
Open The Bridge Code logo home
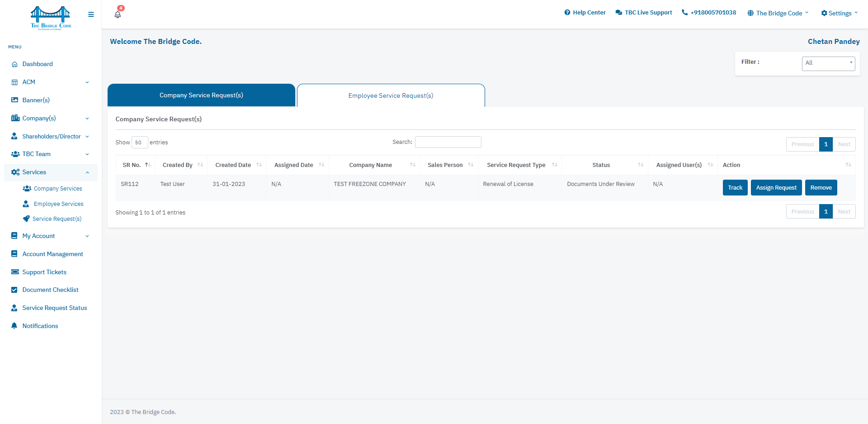(x=51, y=18)
